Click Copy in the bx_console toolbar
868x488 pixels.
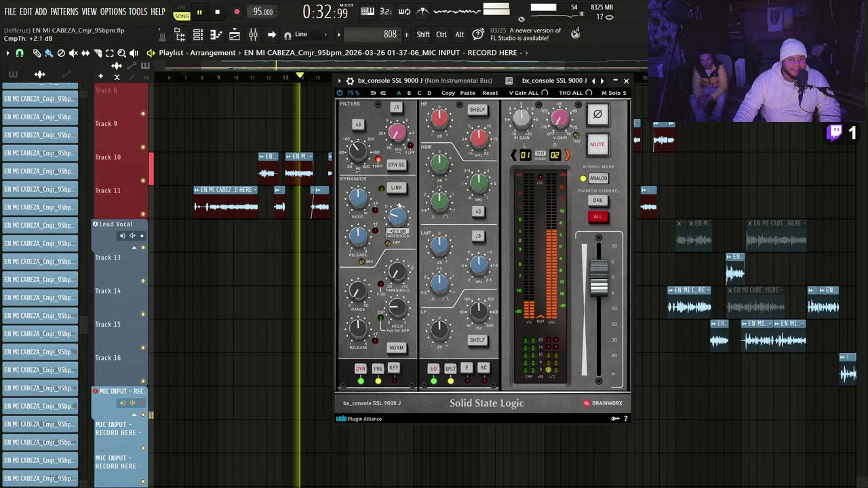[x=448, y=93]
